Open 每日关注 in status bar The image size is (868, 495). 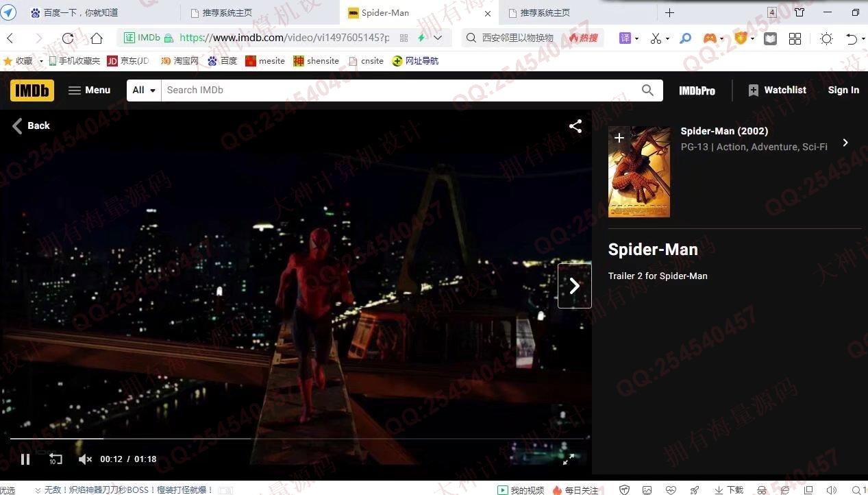tap(575, 490)
